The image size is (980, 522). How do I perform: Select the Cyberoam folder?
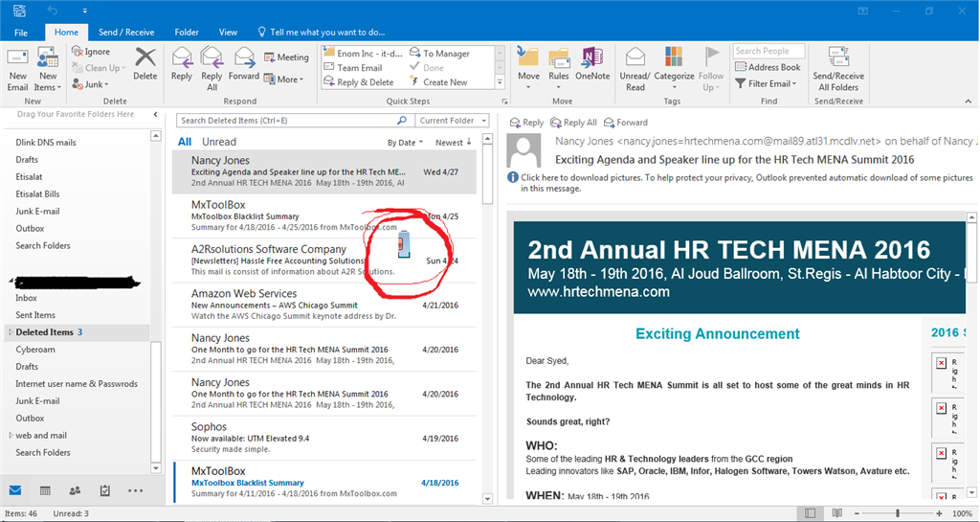35,350
